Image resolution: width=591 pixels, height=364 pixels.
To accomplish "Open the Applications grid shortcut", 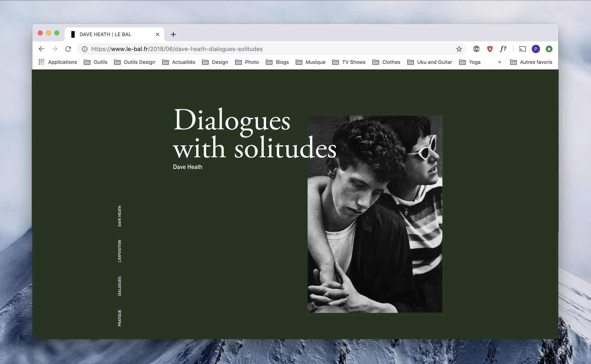I will pyautogui.click(x=58, y=62).
